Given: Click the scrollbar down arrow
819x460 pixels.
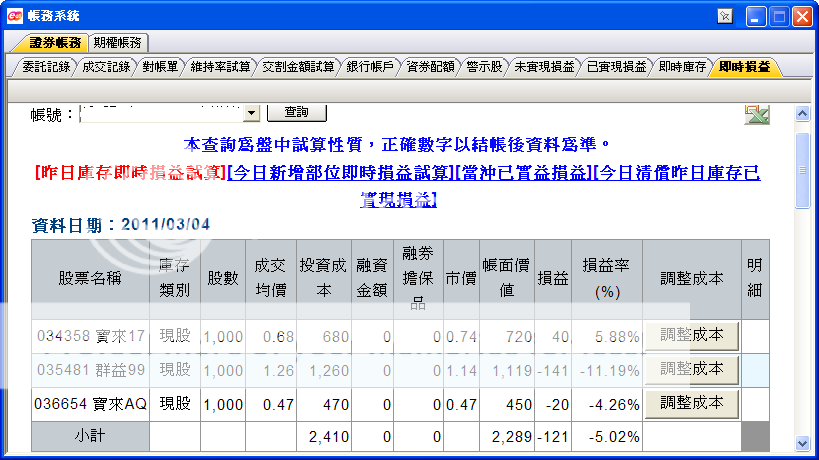Looking at the screenshot, I should pos(802,442).
